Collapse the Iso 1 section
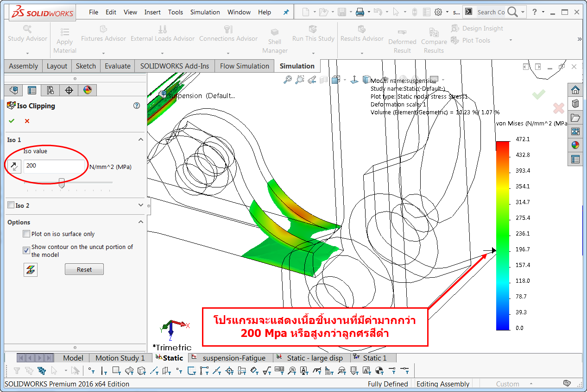Screen dimensions: 587x392 click(x=140, y=139)
